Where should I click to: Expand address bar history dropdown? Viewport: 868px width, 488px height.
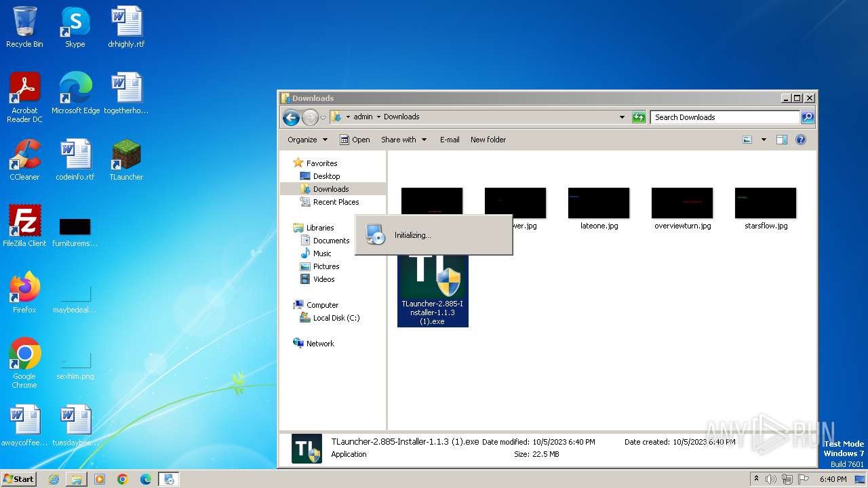(x=622, y=117)
